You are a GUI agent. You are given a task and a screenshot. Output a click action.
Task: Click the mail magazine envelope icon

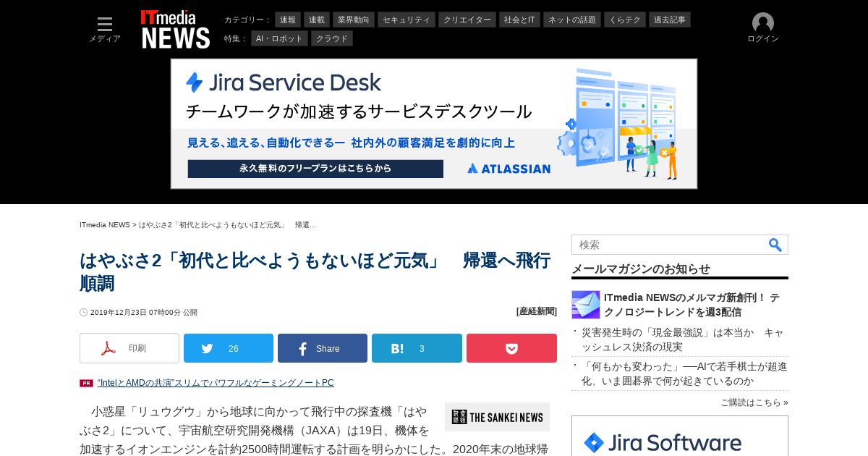pyautogui.click(x=586, y=305)
